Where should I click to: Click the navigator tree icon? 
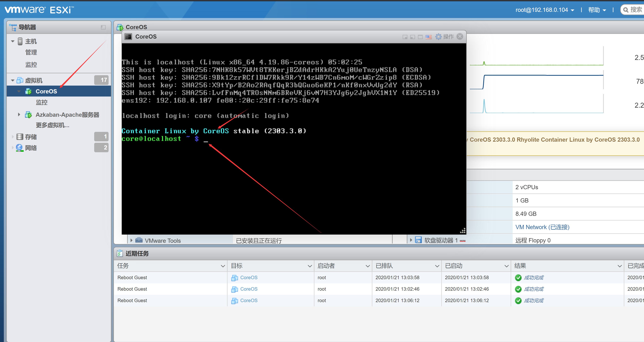(x=13, y=27)
